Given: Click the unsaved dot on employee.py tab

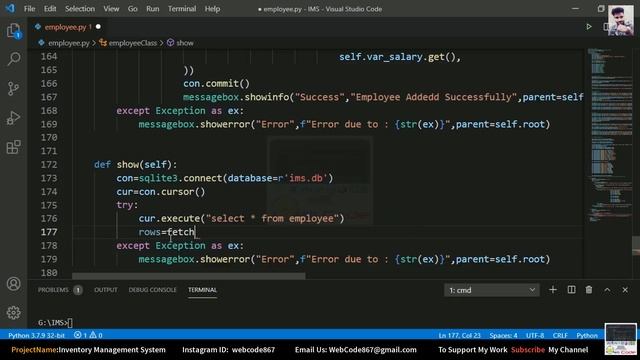Looking at the screenshot, I should (98, 27).
